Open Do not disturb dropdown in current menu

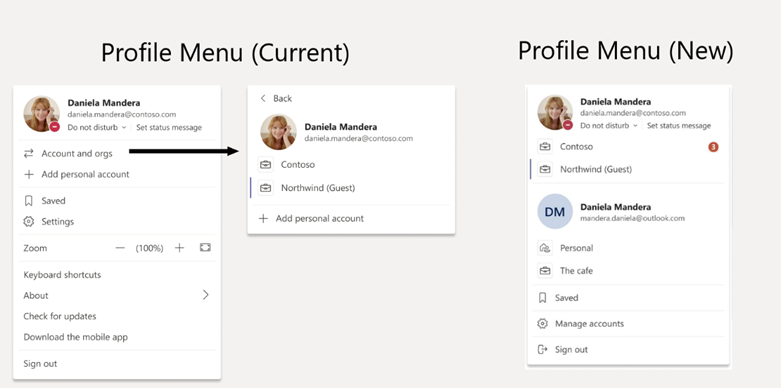(x=97, y=128)
